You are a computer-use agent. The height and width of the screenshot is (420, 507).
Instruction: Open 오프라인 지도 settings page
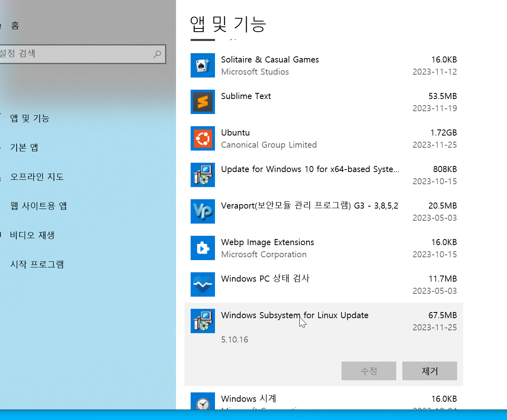point(37,177)
